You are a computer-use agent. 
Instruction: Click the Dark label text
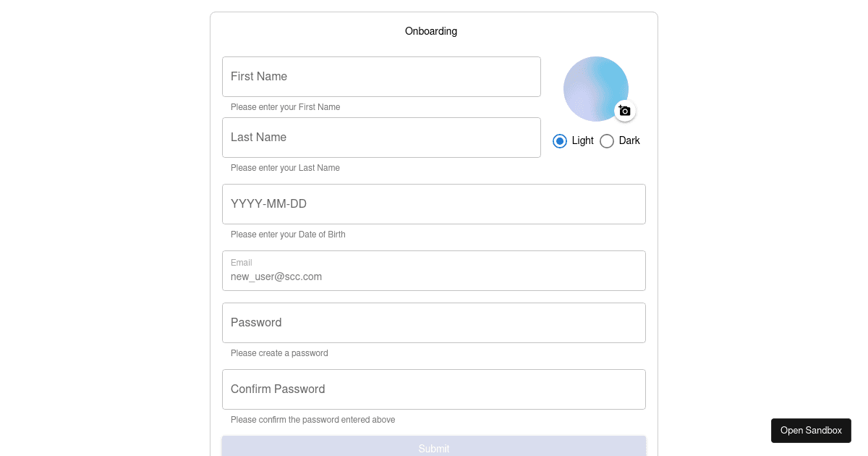point(629,140)
